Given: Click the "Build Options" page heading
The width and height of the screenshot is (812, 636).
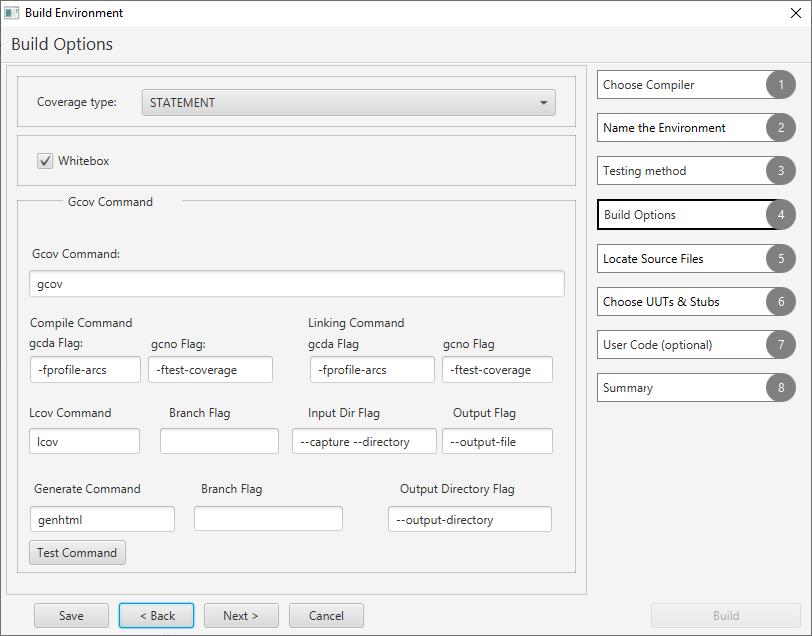Looking at the screenshot, I should [62, 45].
